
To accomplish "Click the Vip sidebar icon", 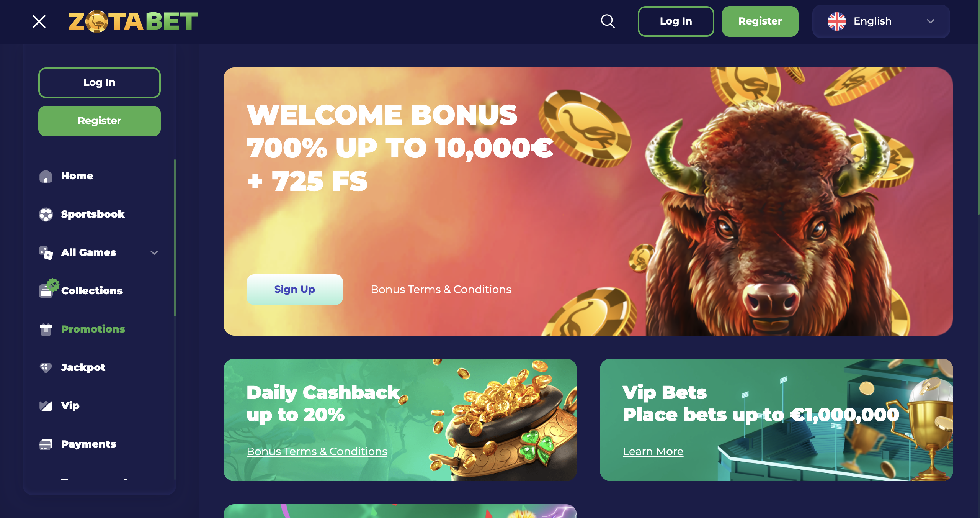I will point(46,406).
